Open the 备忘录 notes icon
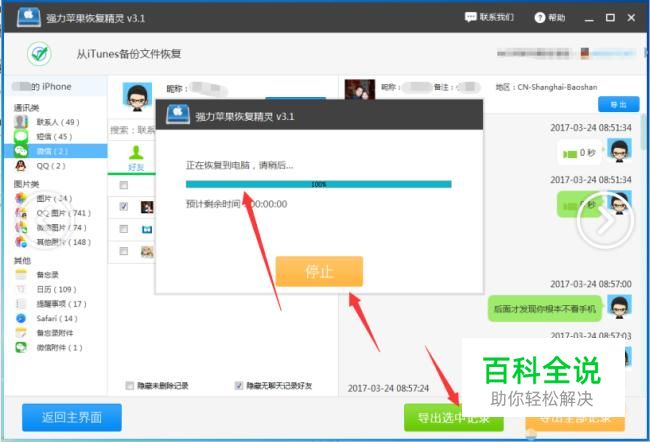The image size is (650, 442). pos(21,274)
